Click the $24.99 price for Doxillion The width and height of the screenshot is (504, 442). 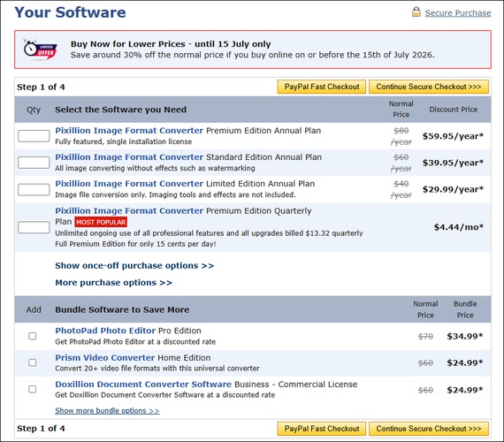click(x=465, y=390)
